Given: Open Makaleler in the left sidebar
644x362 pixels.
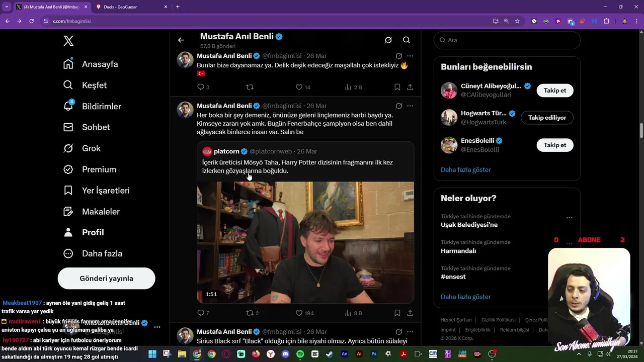Looking at the screenshot, I should (92, 212).
